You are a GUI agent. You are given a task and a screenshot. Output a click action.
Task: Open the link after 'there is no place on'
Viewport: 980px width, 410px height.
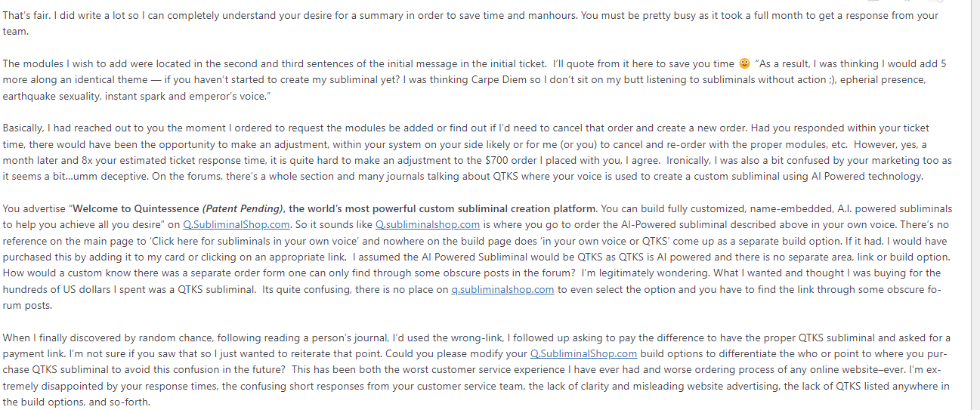pos(502,289)
